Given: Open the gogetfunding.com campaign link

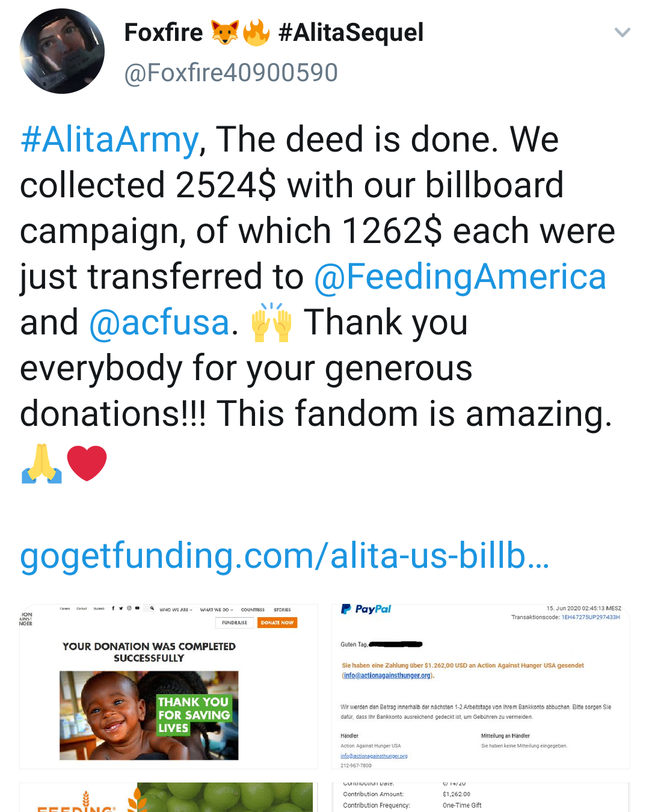Looking at the screenshot, I should click(x=285, y=556).
